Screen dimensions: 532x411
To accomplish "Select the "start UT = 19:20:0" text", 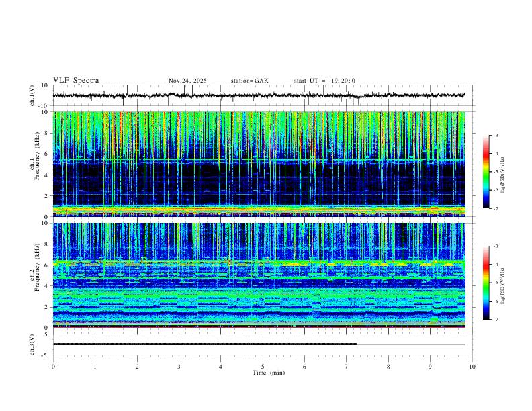I will pyautogui.click(x=324, y=81).
